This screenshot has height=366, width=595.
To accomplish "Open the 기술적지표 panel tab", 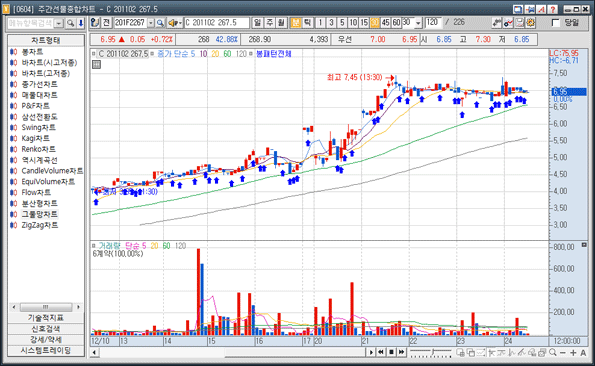I will pos(46,317).
